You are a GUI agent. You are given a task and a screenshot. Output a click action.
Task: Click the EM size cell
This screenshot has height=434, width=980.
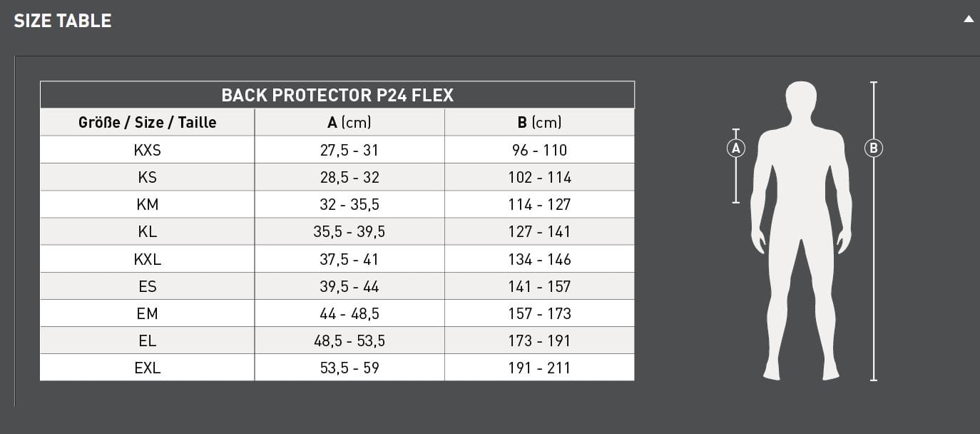(147, 313)
